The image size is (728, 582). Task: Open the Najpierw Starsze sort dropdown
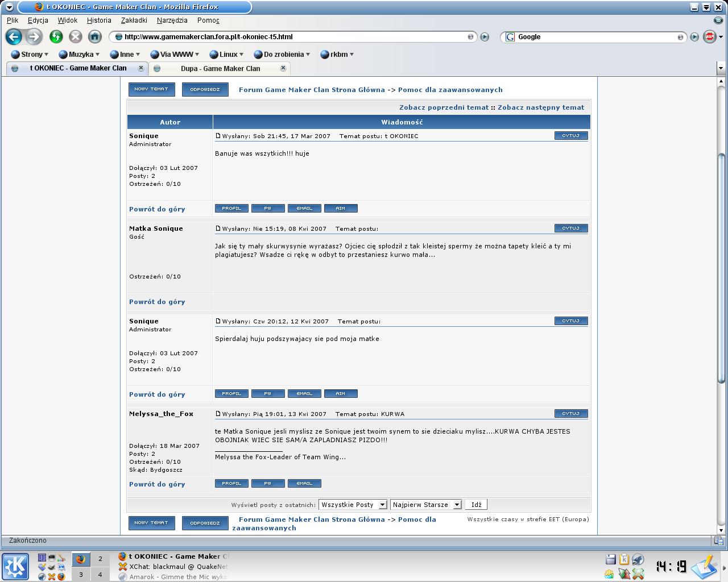click(425, 505)
